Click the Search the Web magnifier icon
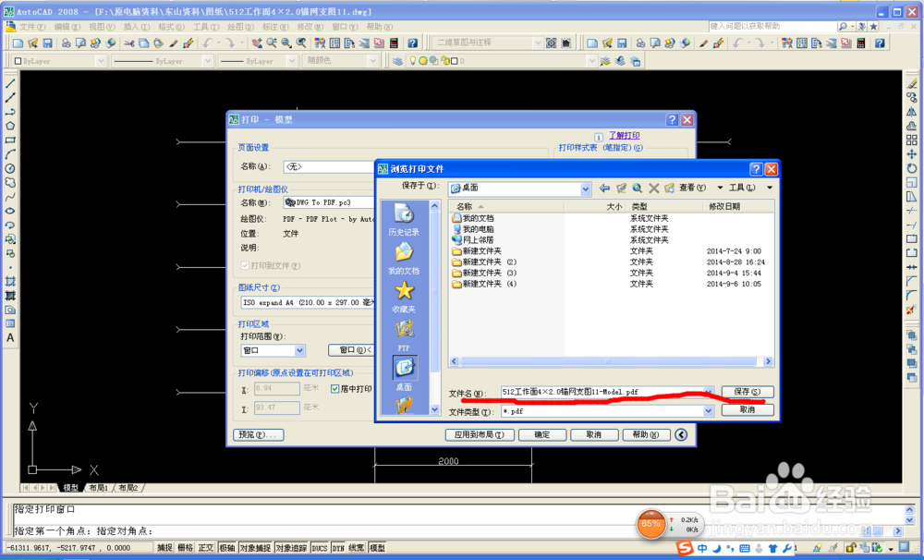The image size is (924, 560). click(x=637, y=188)
